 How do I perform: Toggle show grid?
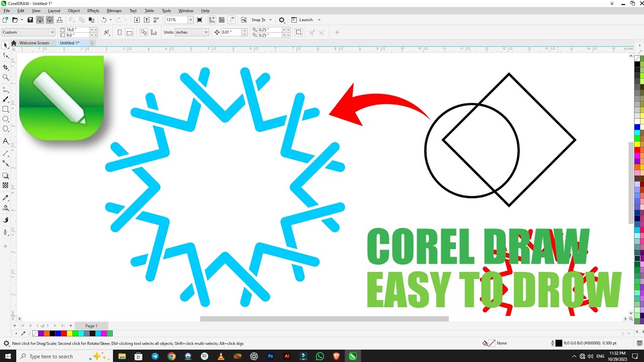click(221, 20)
